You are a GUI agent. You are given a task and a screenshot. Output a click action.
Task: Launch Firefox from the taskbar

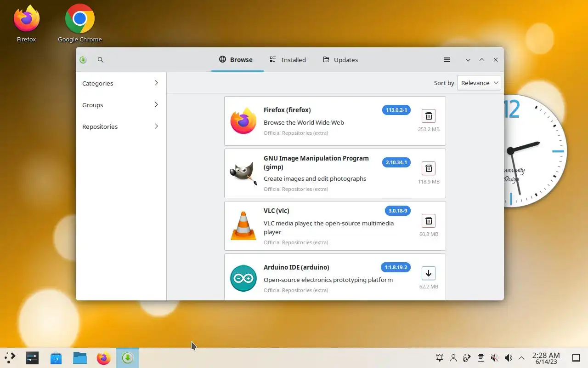point(104,357)
